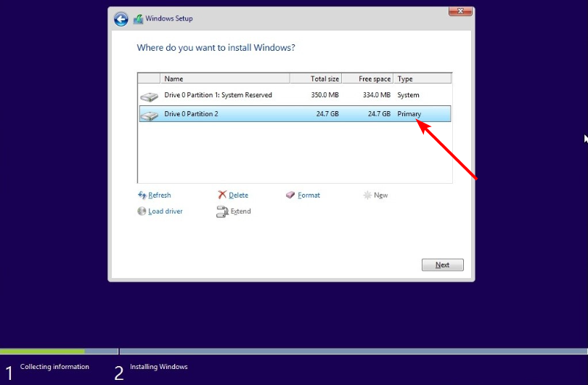Viewport: 588px width, 385px height.
Task: Click the Primary type cell
Action: 409,114
